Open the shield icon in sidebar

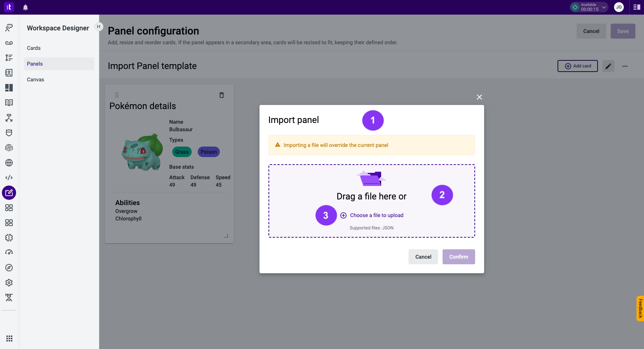(9, 133)
